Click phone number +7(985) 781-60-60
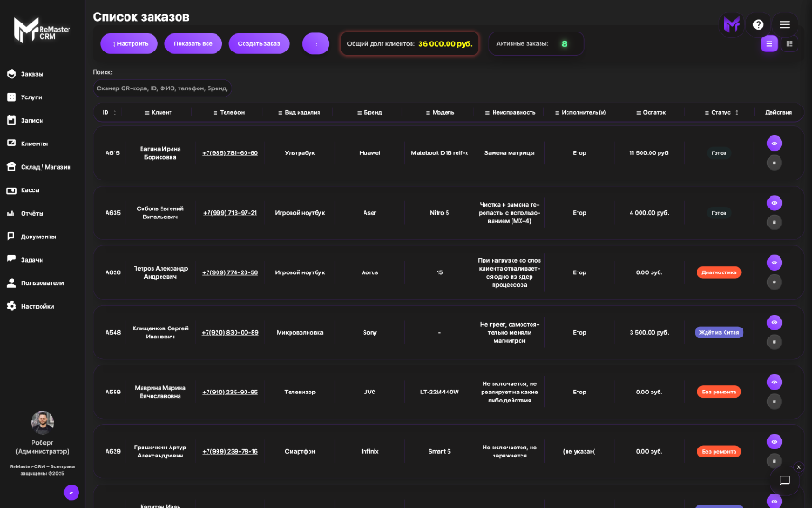 coord(230,152)
